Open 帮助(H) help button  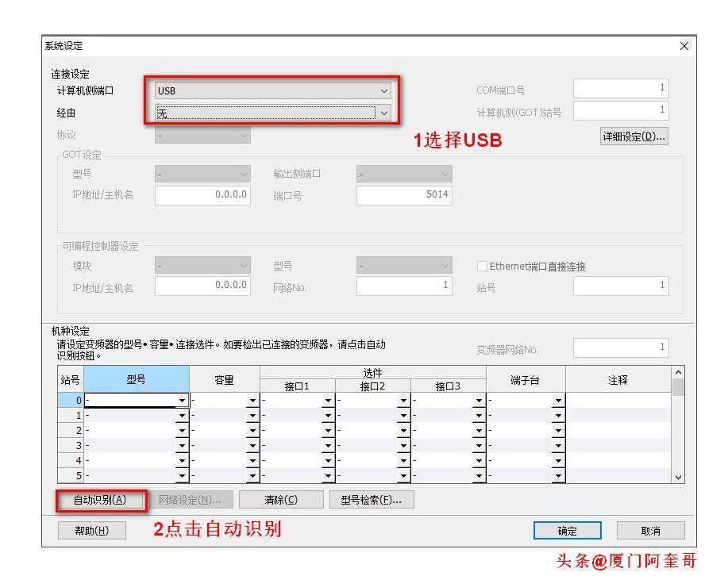(92, 531)
